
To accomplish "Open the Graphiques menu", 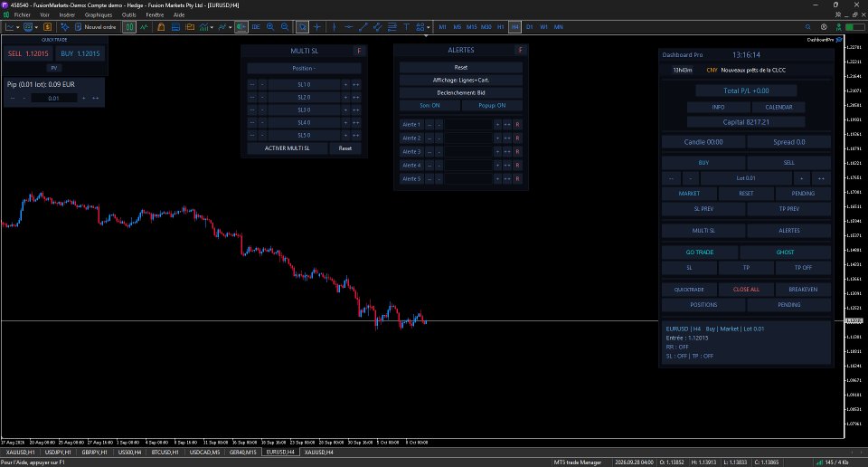I will click(98, 15).
